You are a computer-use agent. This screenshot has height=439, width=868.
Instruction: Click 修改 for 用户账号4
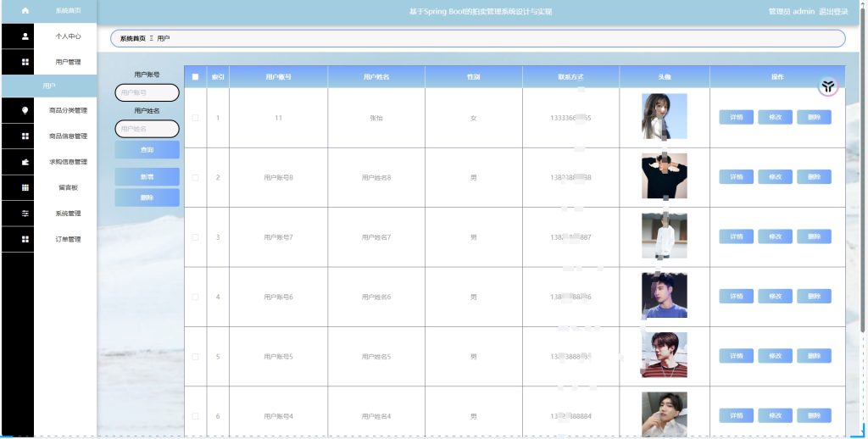coord(775,416)
